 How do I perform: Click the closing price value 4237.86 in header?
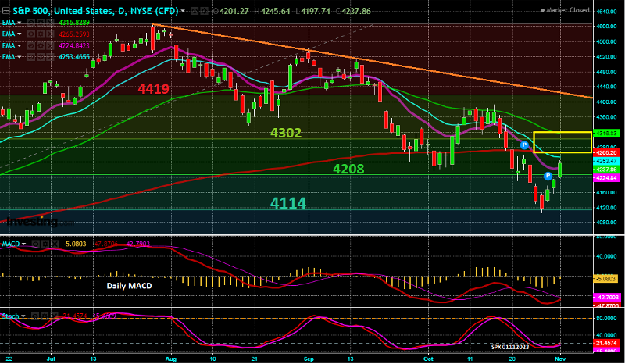click(x=356, y=11)
